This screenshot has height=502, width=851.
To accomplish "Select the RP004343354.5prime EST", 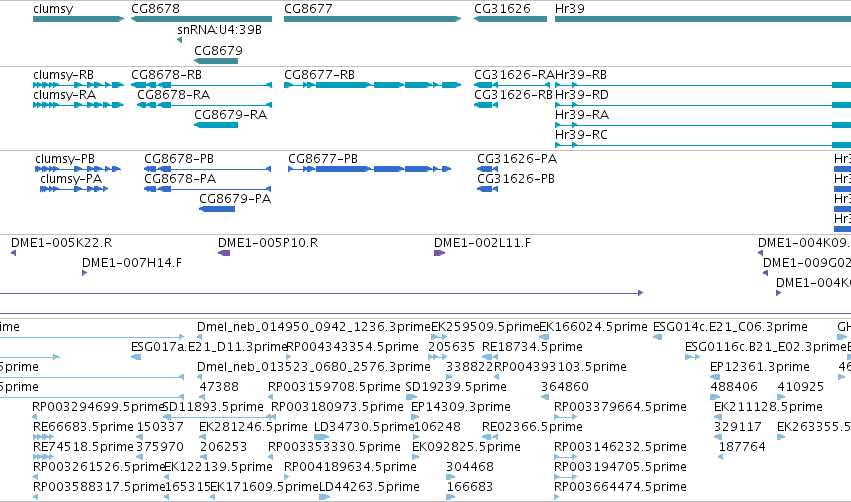I will (x=288, y=357).
